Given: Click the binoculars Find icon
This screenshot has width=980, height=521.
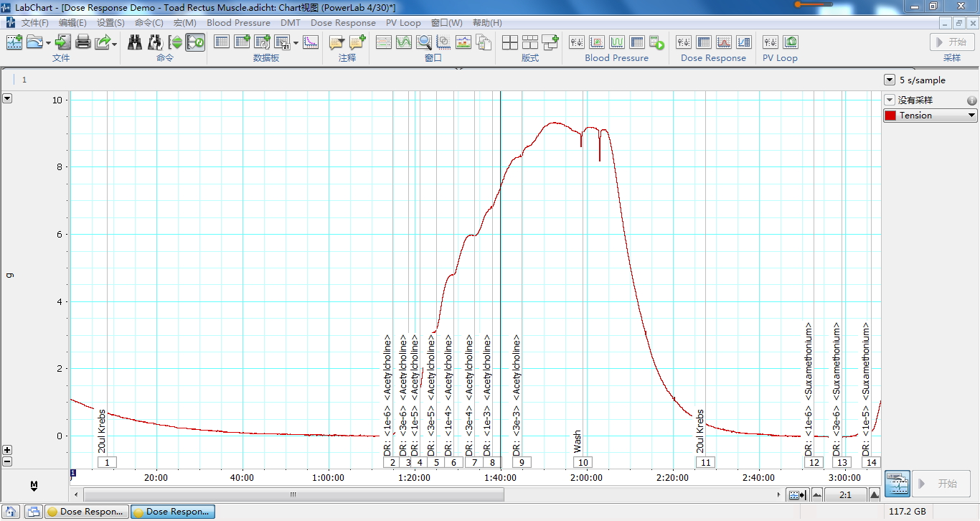Looking at the screenshot, I should [x=135, y=42].
